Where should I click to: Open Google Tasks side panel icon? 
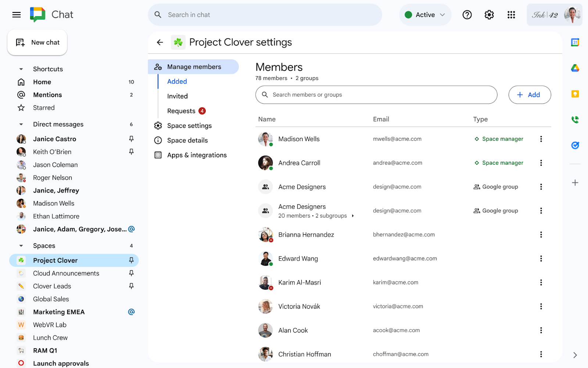point(575,145)
